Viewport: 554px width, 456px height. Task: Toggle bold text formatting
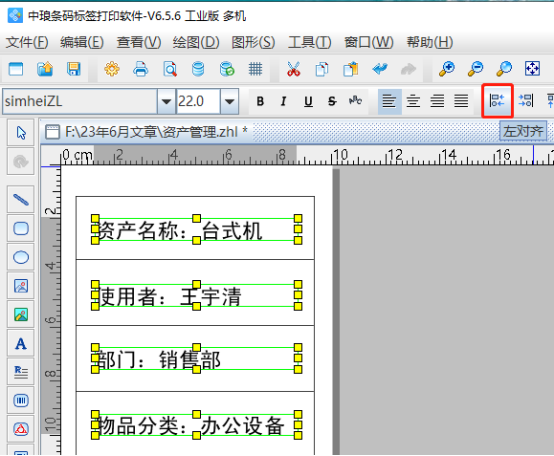point(260,101)
